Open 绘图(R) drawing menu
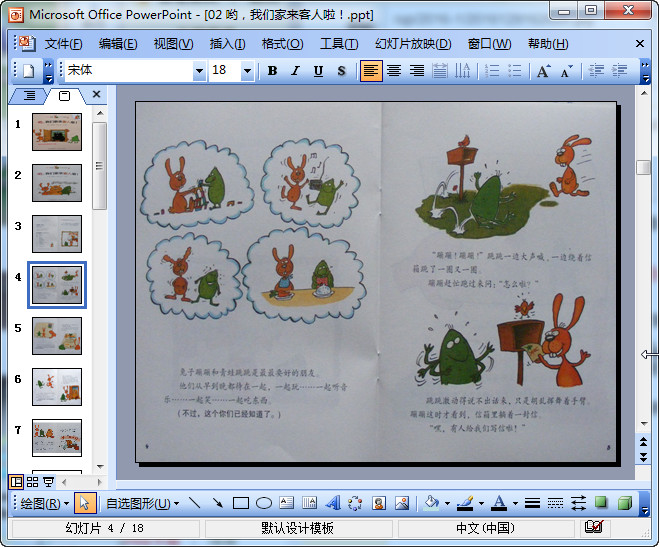 [x=45, y=503]
